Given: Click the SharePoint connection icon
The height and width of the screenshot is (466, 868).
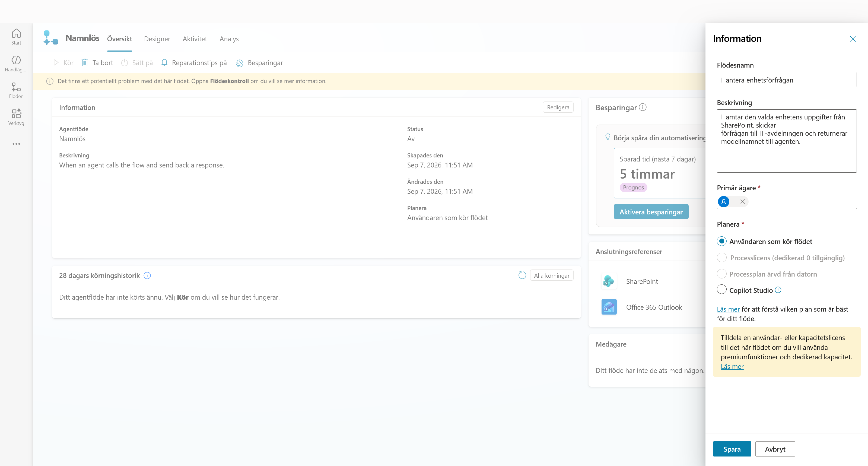Looking at the screenshot, I should point(609,281).
